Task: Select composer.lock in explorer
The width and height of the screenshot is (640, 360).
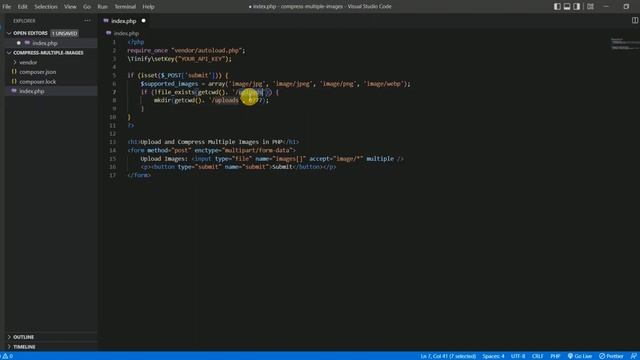Action: click(x=38, y=82)
